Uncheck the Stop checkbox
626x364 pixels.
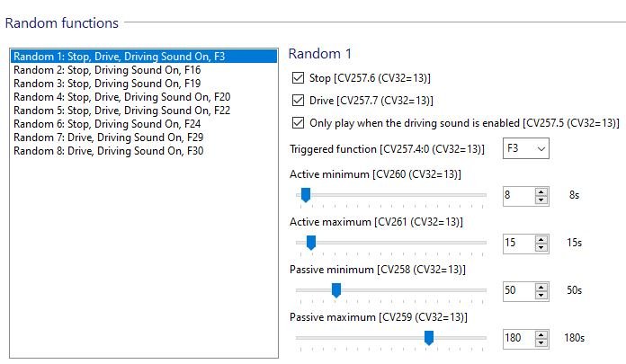coord(298,78)
